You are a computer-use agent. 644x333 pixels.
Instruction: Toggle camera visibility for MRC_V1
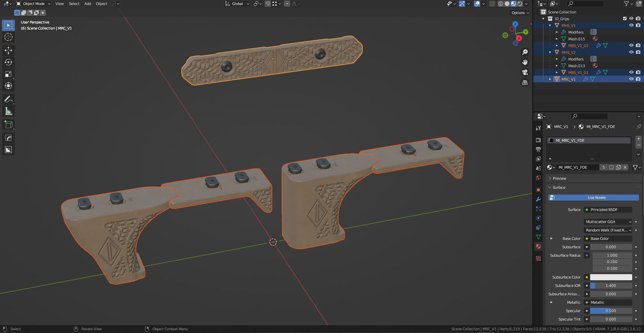click(x=638, y=79)
